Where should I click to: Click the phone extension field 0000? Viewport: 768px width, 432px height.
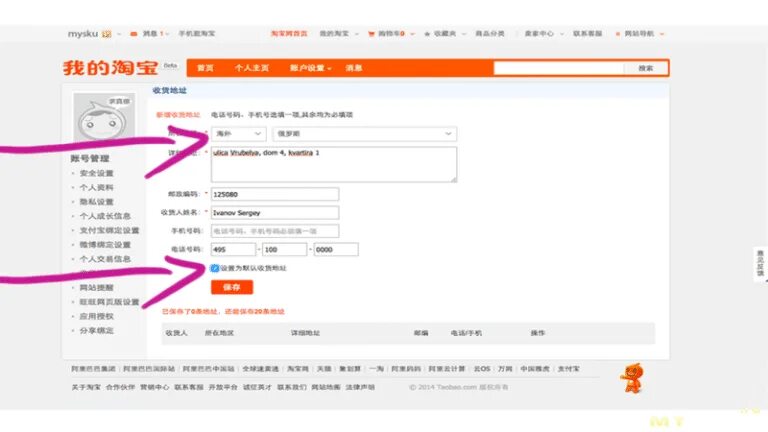pyautogui.click(x=336, y=249)
